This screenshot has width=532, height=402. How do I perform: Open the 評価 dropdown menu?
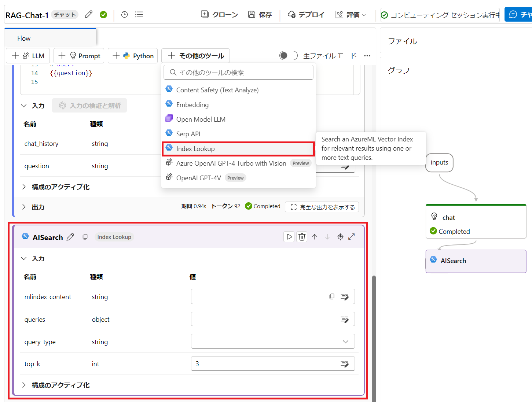click(351, 15)
